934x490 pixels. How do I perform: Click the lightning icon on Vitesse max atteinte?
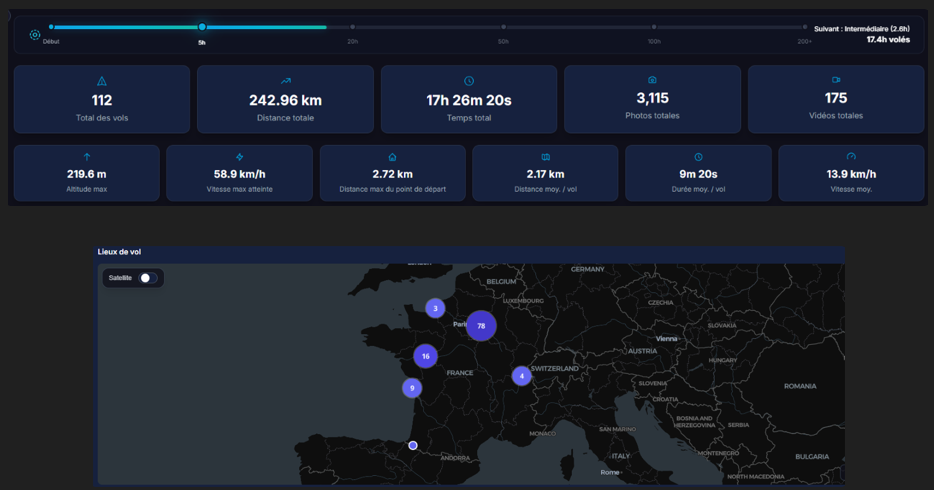(239, 157)
